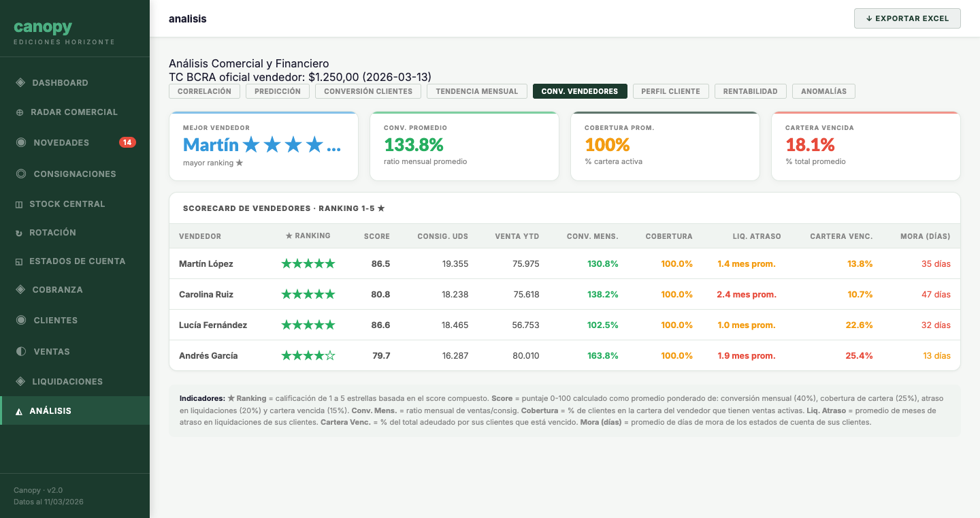Click the Venta YTD value 80.010
The height and width of the screenshot is (518, 980).
pyautogui.click(x=526, y=355)
